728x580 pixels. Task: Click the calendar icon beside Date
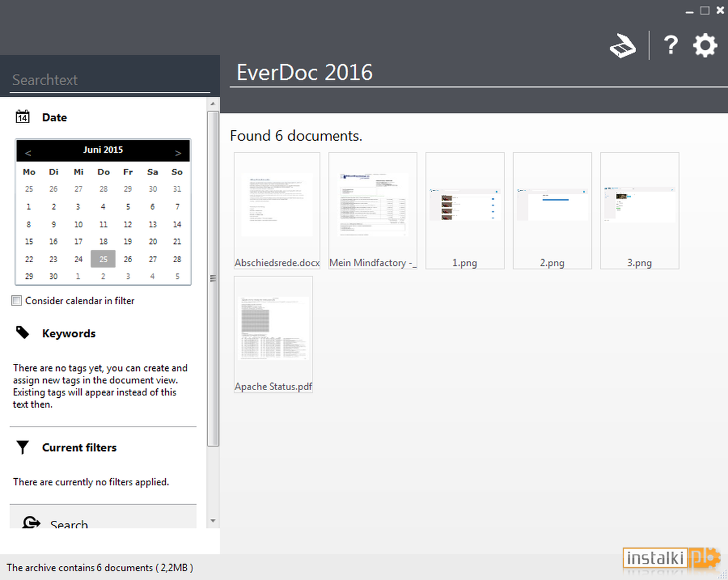click(x=22, y=117)
